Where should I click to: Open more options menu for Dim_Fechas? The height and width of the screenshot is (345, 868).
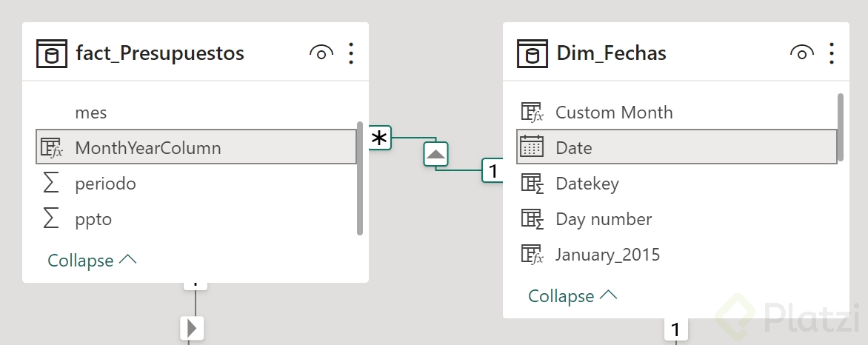pyautogui.click(x=832, y=53)
